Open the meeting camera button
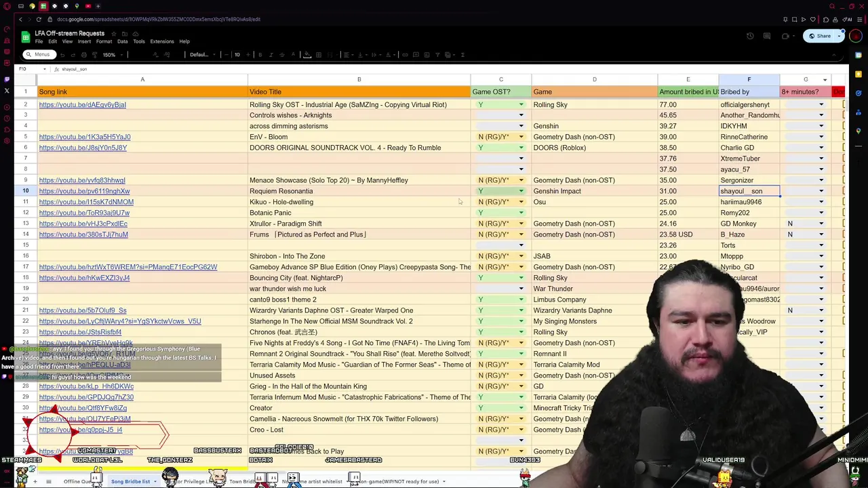The height and width of the screenshot is (488, 868). tap(787, 36)
